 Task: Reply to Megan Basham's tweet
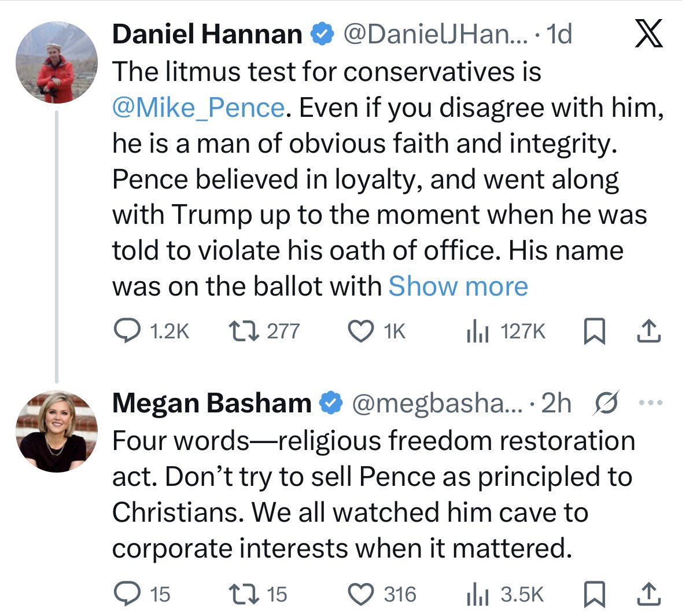click(x=125, y=594)
